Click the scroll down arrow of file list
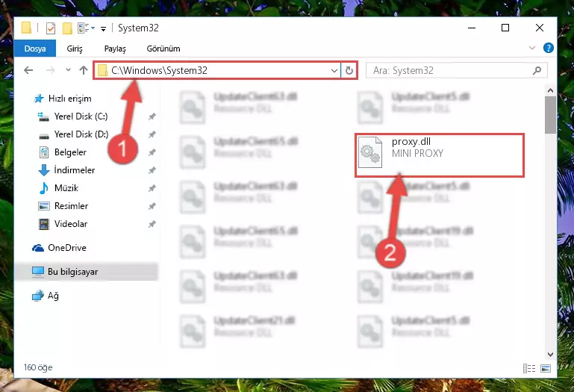This screenshot has height=392, width=574. click(550, 354)
